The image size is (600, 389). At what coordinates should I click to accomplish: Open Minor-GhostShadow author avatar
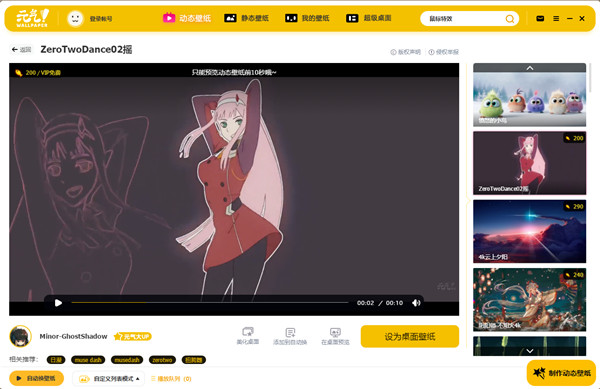20,336
